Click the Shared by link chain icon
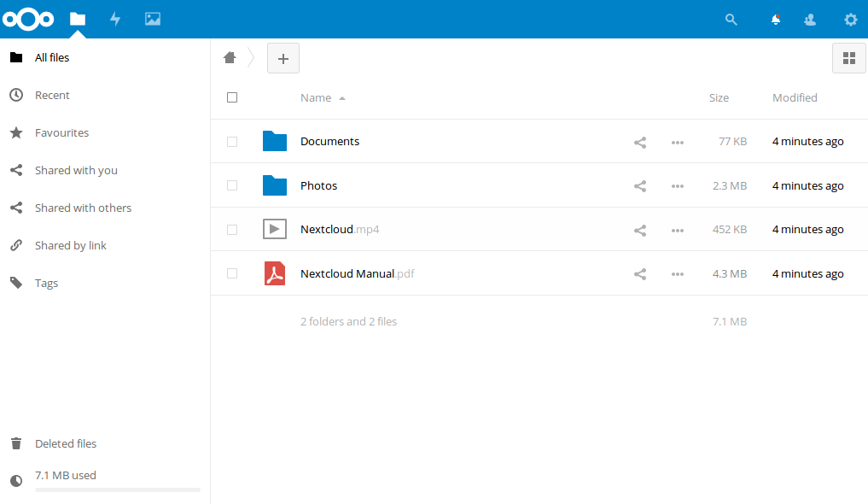 click(x=16, y=245)
